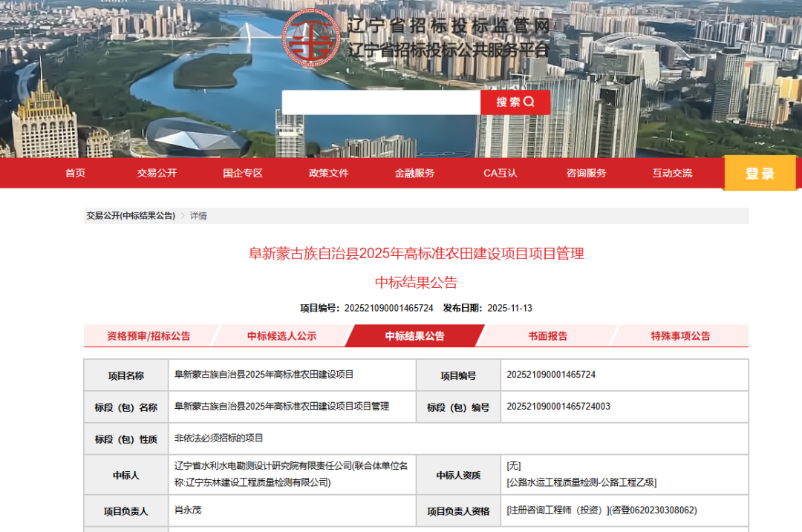Switch to 资格预审/招标公告 tab

point(149,336)
